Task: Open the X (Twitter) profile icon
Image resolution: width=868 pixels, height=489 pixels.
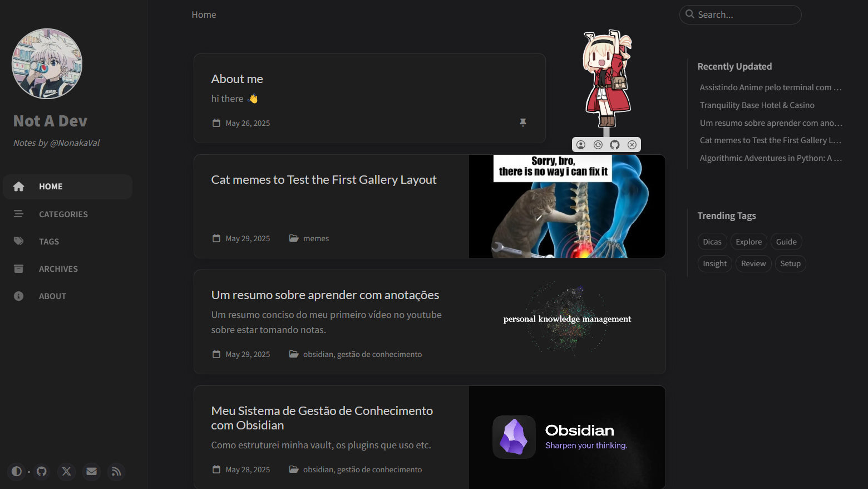Action: point(67,472)
